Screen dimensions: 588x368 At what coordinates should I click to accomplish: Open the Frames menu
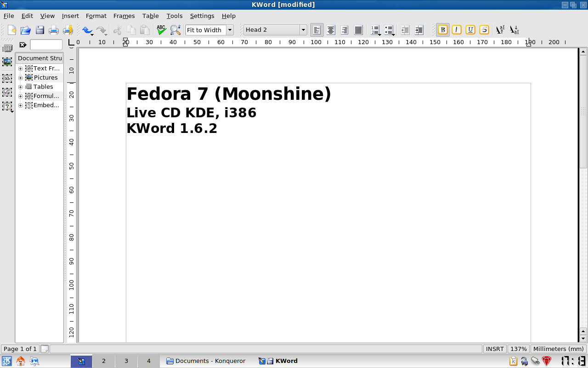(124, 16)
